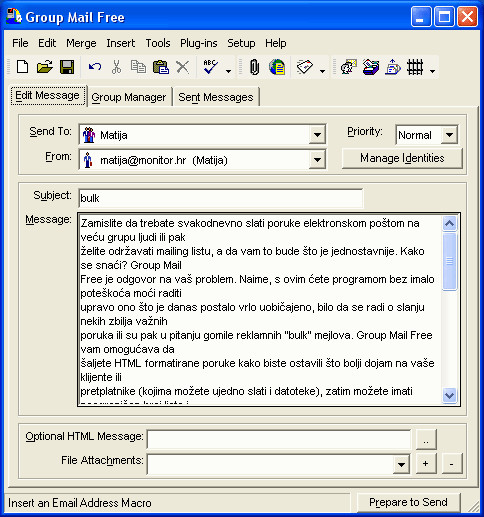Viewport: 484px width, 517px height.
Task: Open the Priority dropdown
Action: pyautogui.click(x=449, y=135)
